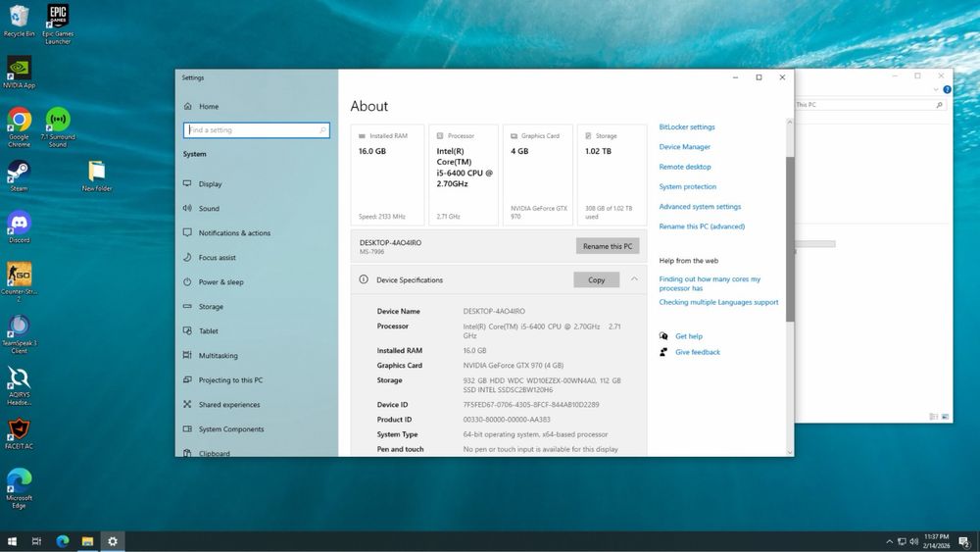
Task: Go to Settings Home
Action: tap(201, 106)
